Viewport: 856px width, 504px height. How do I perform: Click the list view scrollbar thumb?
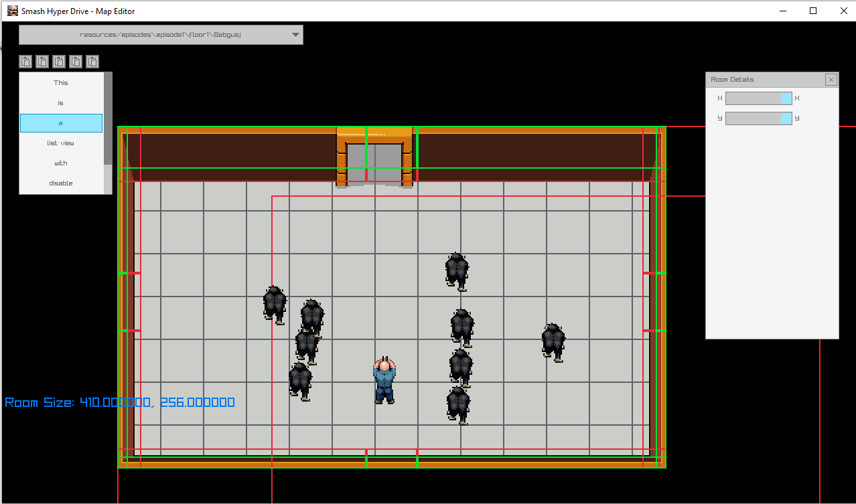tap(108, 118)
